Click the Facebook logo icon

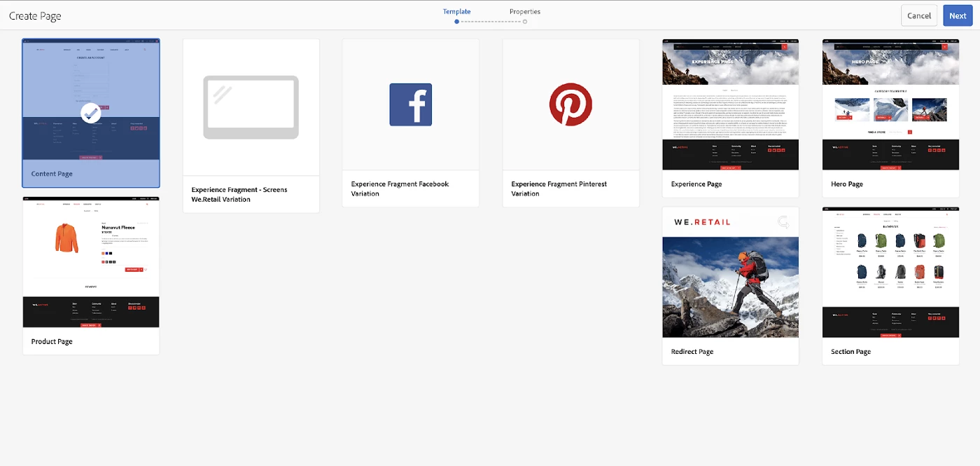click(x=411, y=104)
